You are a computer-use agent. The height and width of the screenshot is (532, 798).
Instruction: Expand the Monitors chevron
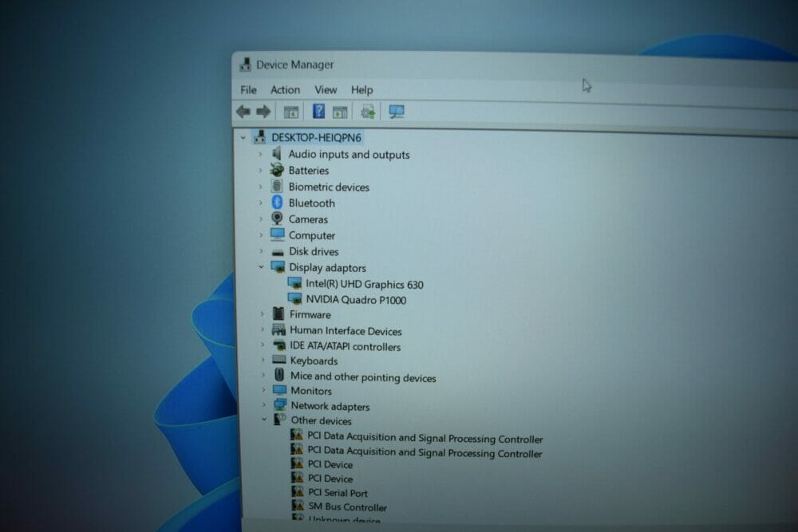pos(263,390)
